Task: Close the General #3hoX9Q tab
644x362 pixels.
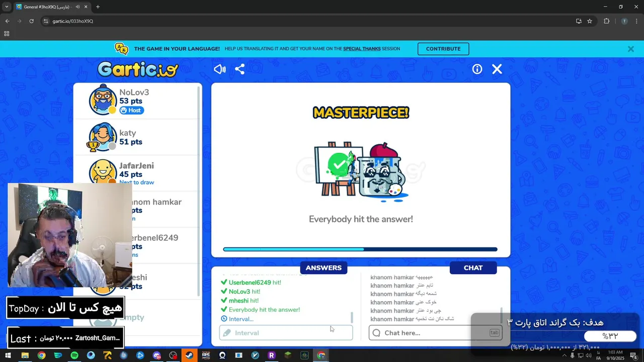Action: 86,7
